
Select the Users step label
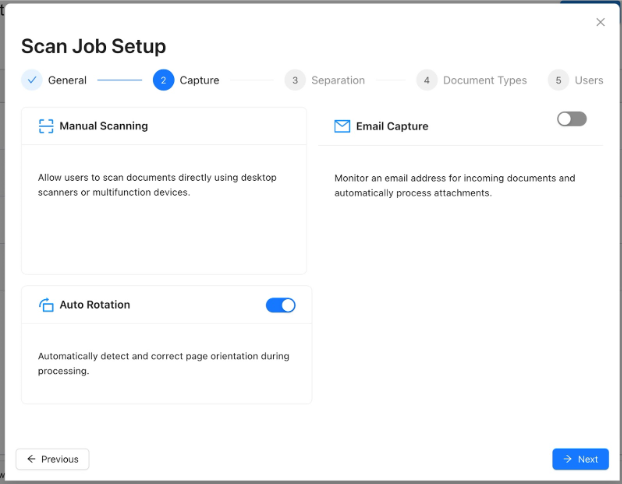[x=588, y=80]
